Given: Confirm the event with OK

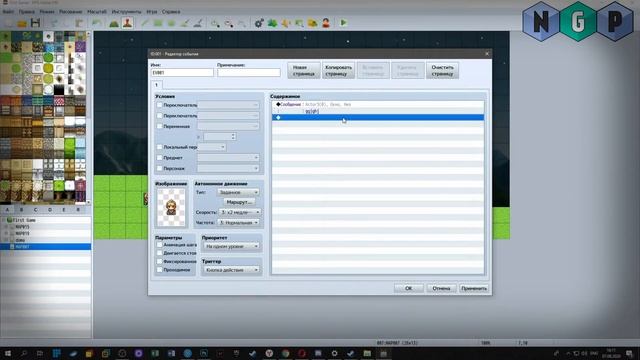Looking at the screenshot, I should tap(409, 288).
